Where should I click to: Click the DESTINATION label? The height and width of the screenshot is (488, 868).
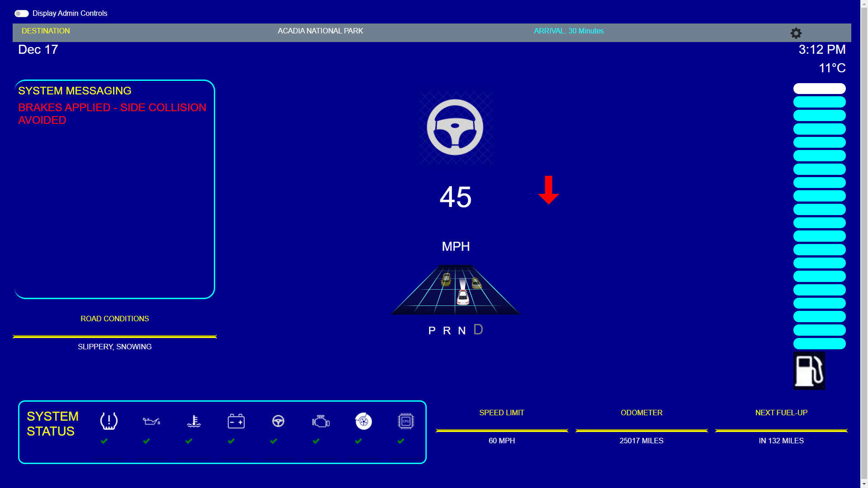46,31
